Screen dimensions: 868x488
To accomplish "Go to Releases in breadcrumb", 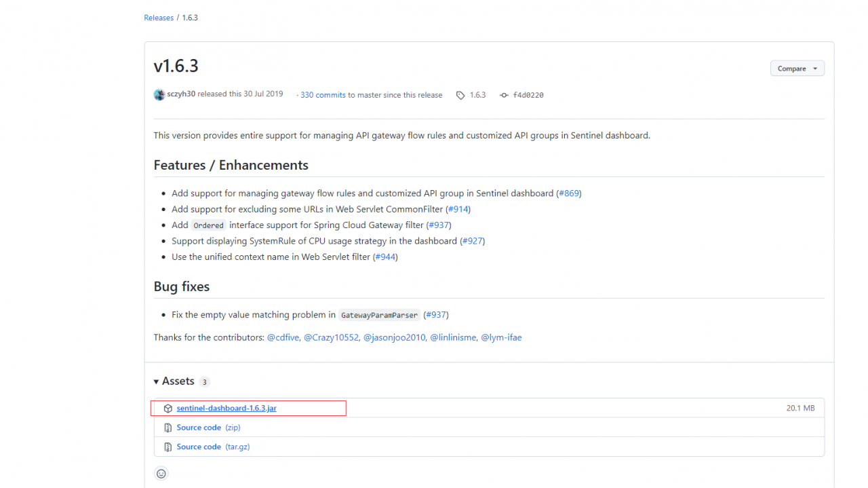I will click(x=159, y=18).
